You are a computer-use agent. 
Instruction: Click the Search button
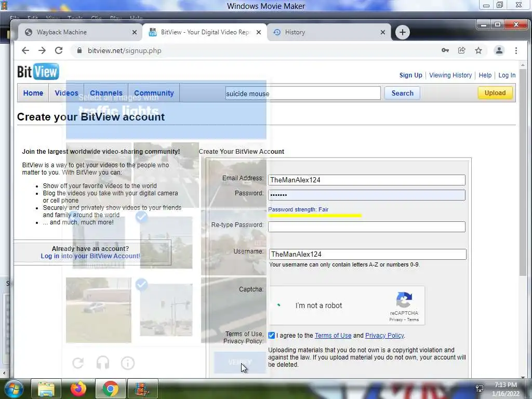coord(403,93)
